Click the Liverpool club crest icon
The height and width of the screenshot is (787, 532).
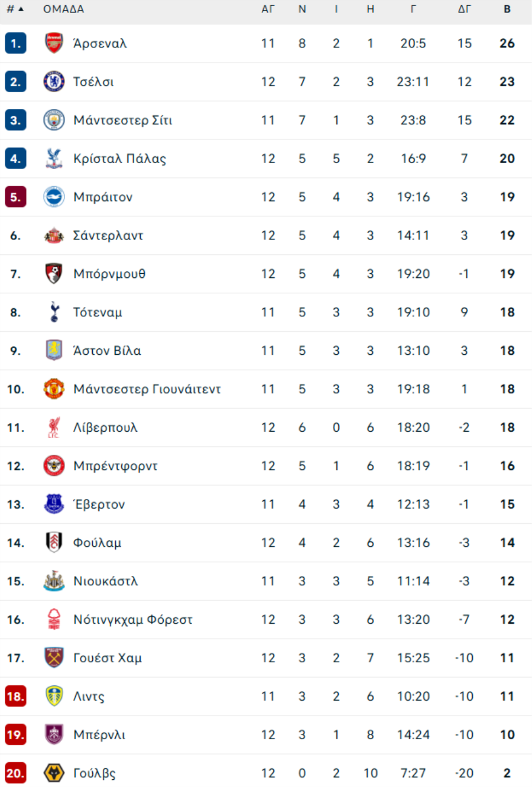pyautogui.click(x=54, y=427)
